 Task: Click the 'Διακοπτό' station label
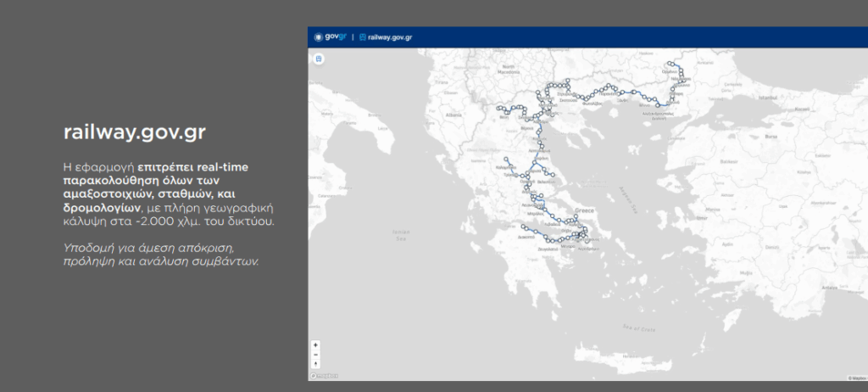(x=525, y=236)
